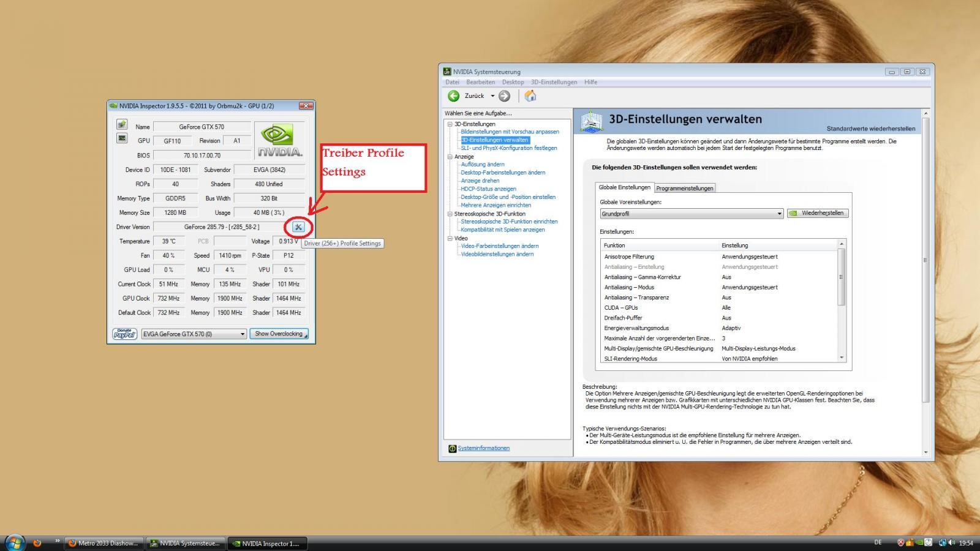Screen dimensions: 980x551
Task: Select Bildeinstellungen mit Vorschau anpassen
Action: (x=510, y=132)
